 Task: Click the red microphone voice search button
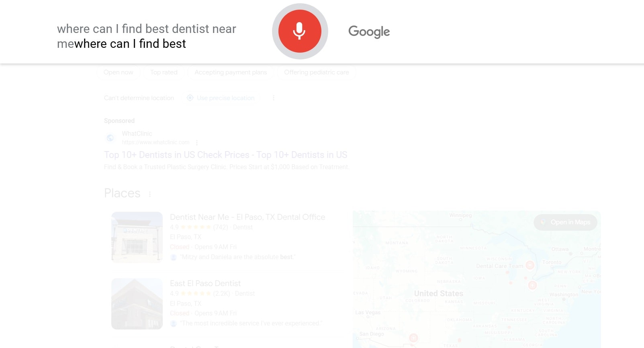[x=300, y=31]
